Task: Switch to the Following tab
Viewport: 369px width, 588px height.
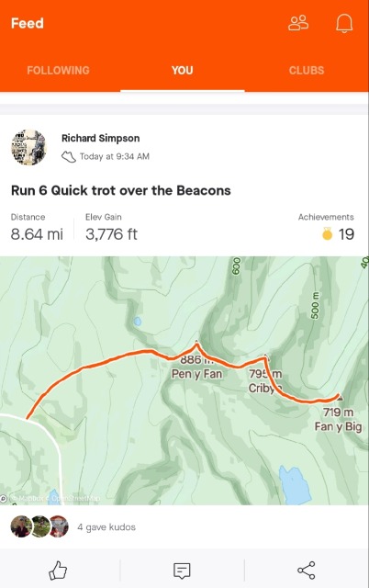Action: (x=58, y=71)
